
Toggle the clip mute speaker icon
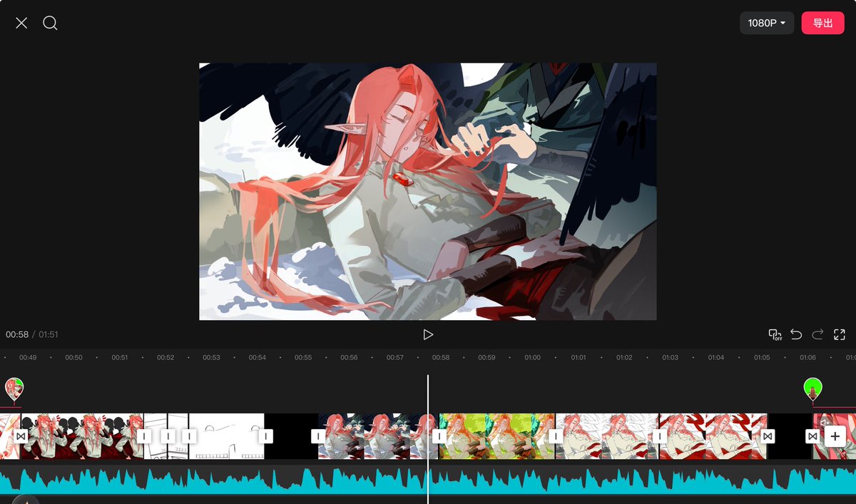click(825, 422)
